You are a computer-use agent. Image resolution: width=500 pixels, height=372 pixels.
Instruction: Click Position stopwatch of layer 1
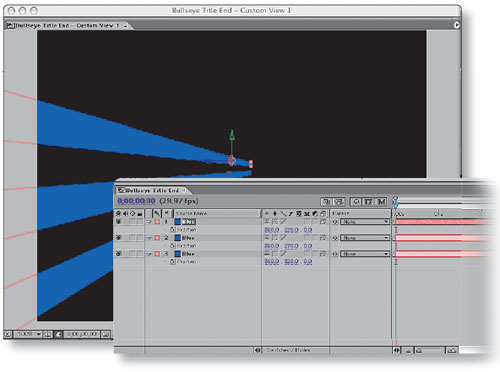coord(173,230)
